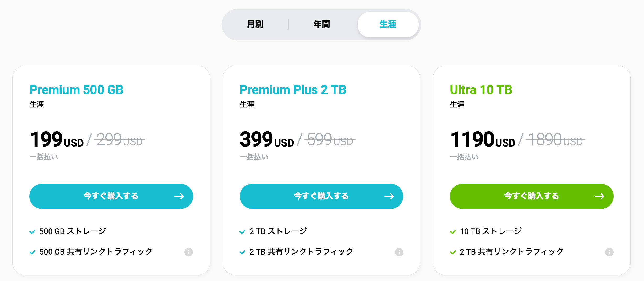The width and height of the screenshot is (644, 281).
Task: Click the Premium Plus 2 TB plan heading
Action: pyautogui.click(x=293, y=90)
